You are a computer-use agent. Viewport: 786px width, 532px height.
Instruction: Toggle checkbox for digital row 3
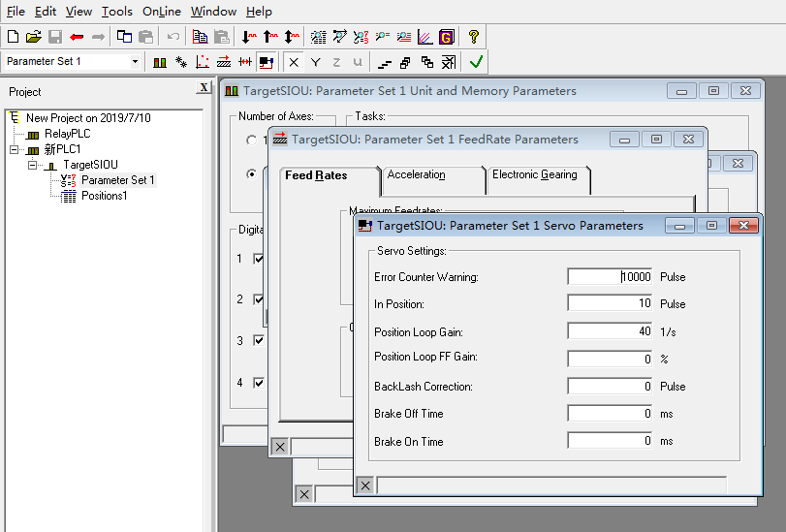click(x=259, y=341)
